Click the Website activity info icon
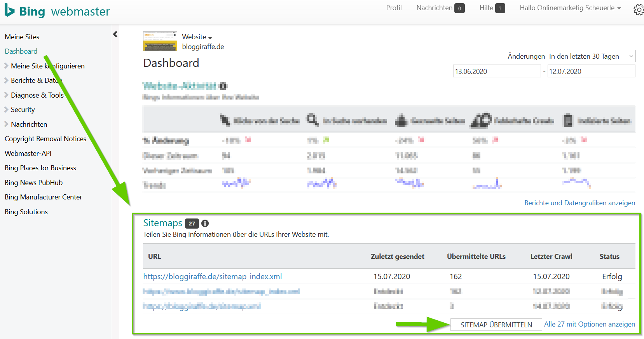 coord(223,86)
